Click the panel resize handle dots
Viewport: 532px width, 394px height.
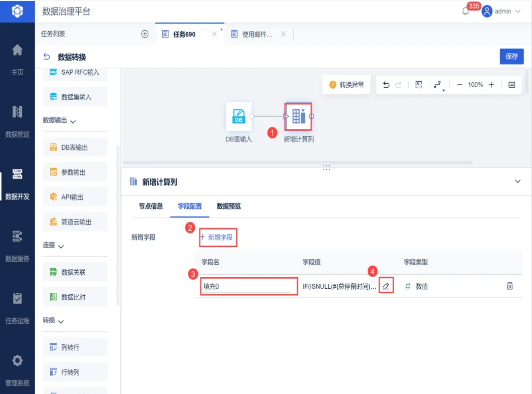pos(327,167)
